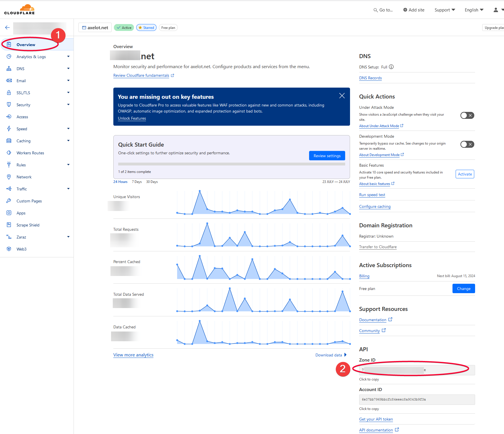Image resolution: width=504 pixels, height=434 pixels.
Task: Click the Network location pin icon
Action: [x=9, y=177]
